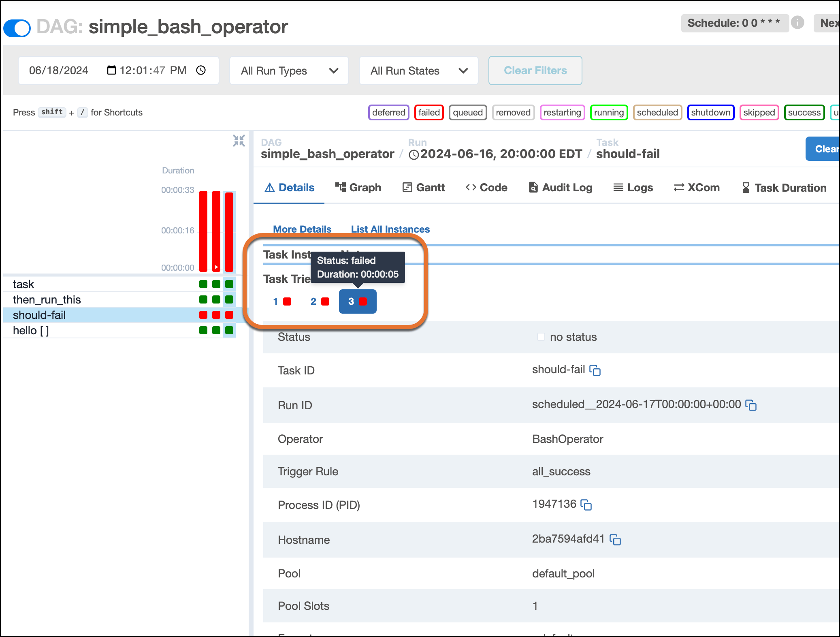840x637 pixels.
Task: Open the Task Duration tab
Action: pos(784,188)
